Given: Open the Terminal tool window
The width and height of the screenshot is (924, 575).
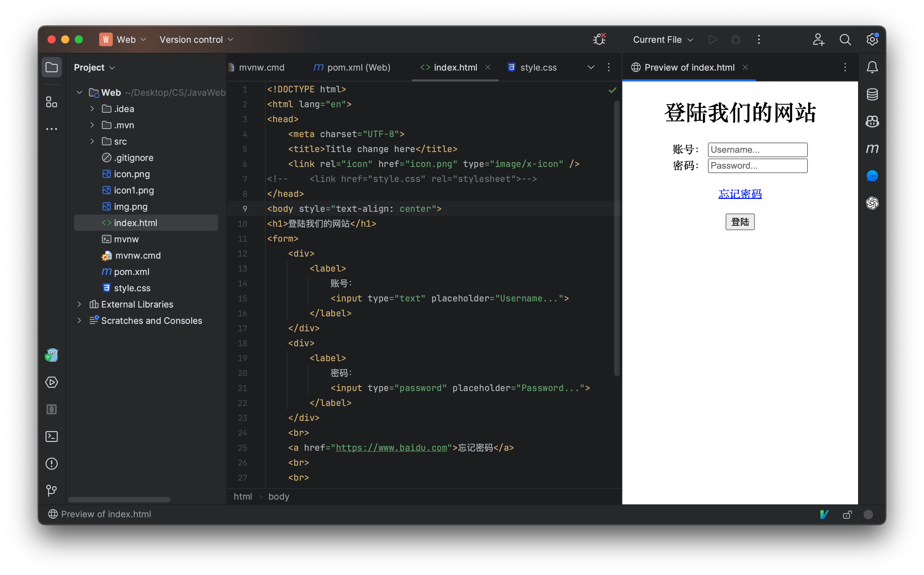Looking at the screenshot, I should point(52,437).
